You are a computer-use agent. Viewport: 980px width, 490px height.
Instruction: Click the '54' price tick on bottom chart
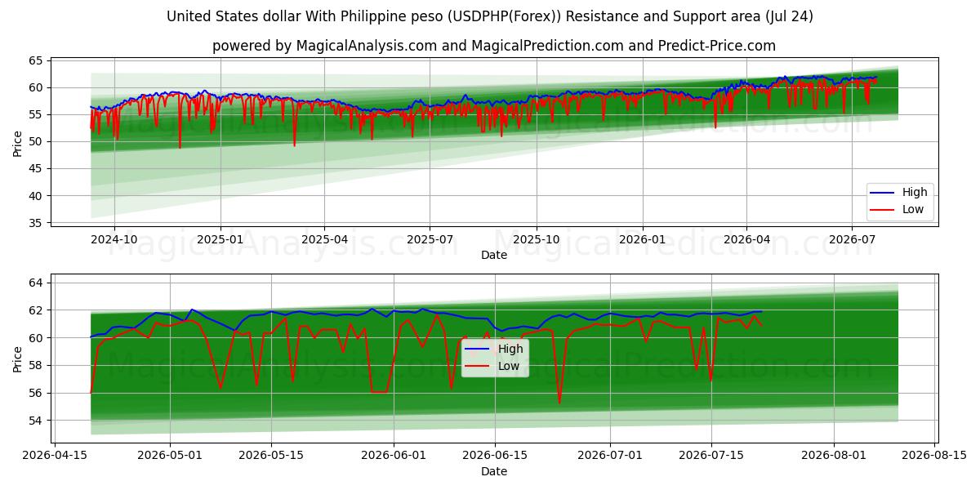pyautogui.click(x=36, y=421)
